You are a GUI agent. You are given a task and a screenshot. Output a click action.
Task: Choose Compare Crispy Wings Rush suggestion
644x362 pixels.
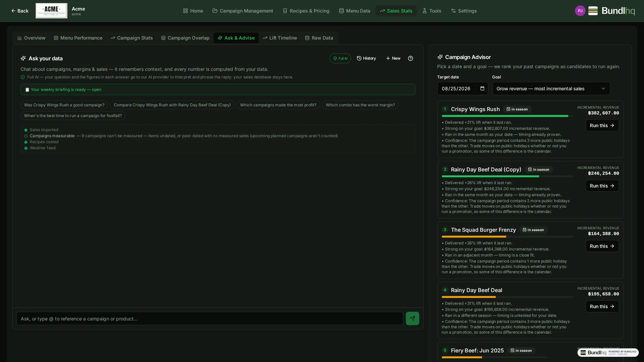click(x=172, y=105)
